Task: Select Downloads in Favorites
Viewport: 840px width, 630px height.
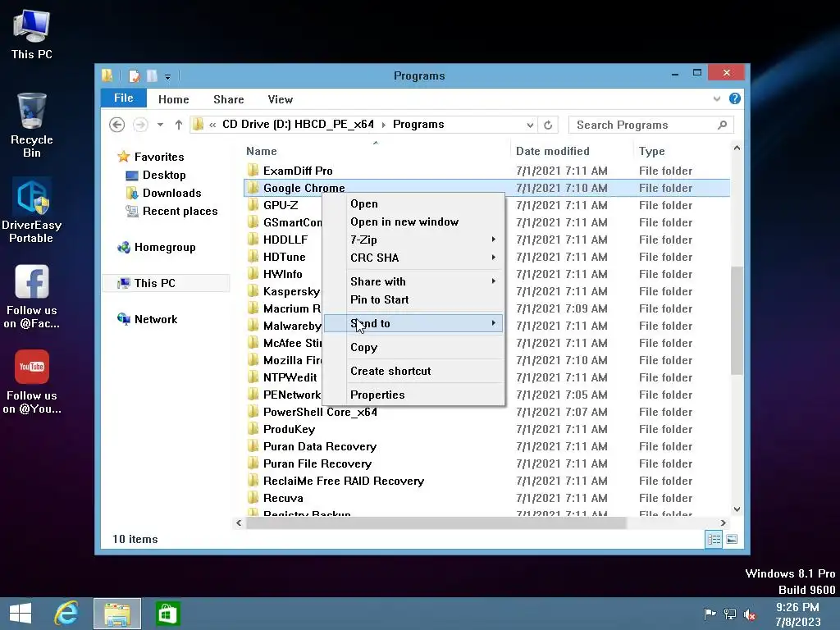Action: (171, 193)
